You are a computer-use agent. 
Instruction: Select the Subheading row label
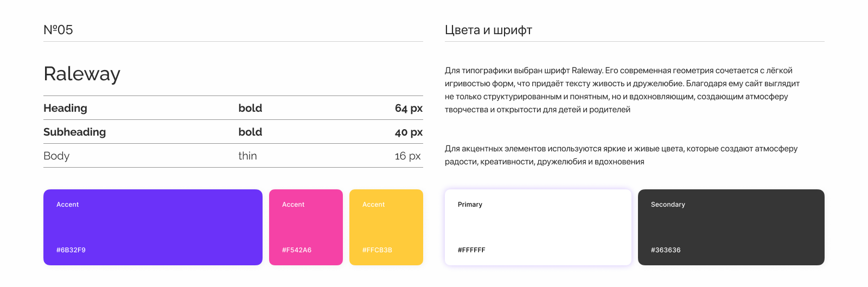(74, 132)
